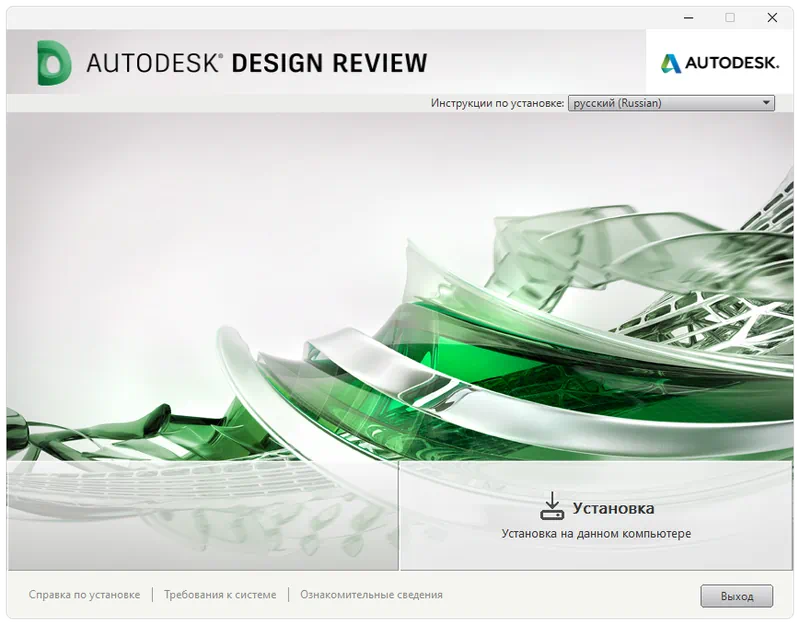Click the green Design Review D logo
800x625 pixels.
54,63
